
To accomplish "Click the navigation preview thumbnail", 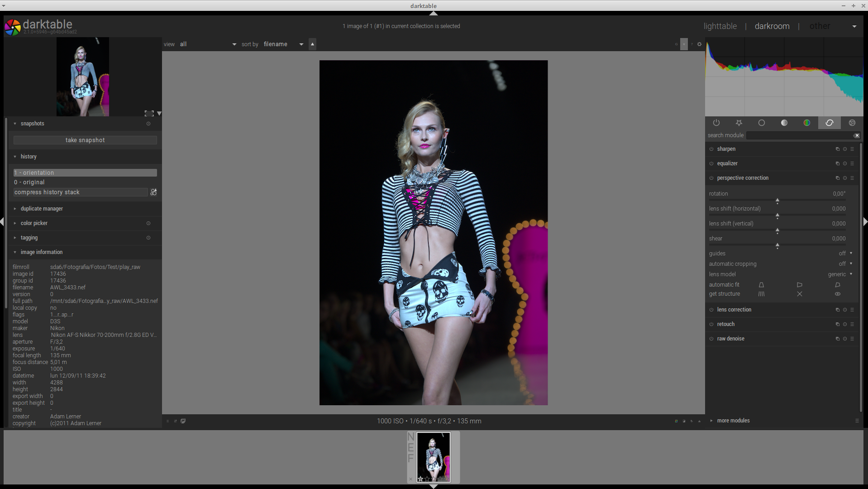I will click(x=83, y=77).
